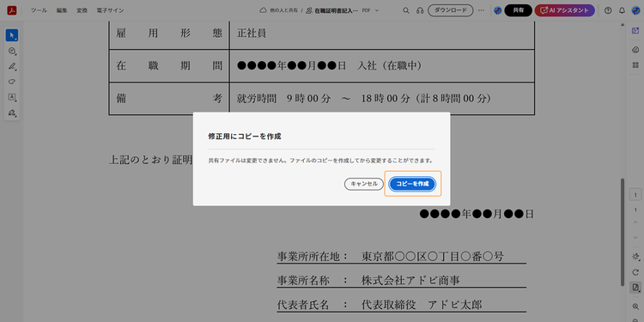Open the page display options icon

(635, 287)
